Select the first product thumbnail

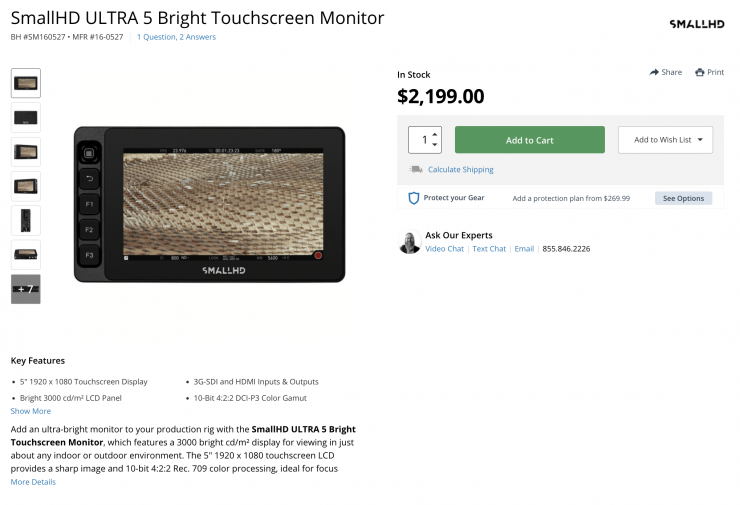point(26,83)
